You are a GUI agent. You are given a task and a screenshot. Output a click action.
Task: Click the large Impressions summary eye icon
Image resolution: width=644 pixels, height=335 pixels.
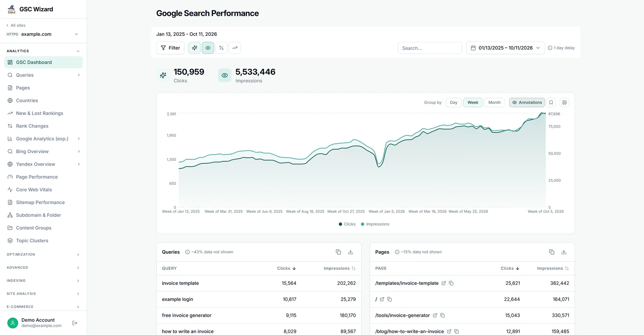[225, 75]
